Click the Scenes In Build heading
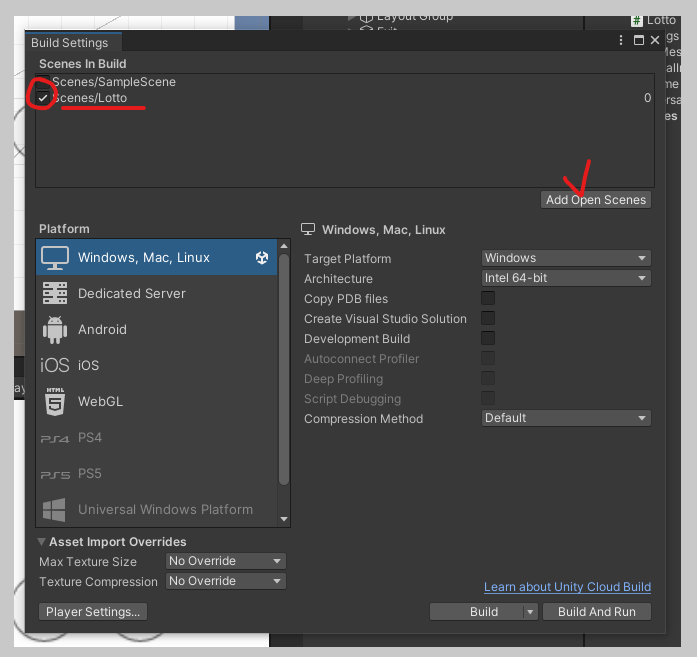This screenshot has width=697, height=657. (x=83, y=64)
